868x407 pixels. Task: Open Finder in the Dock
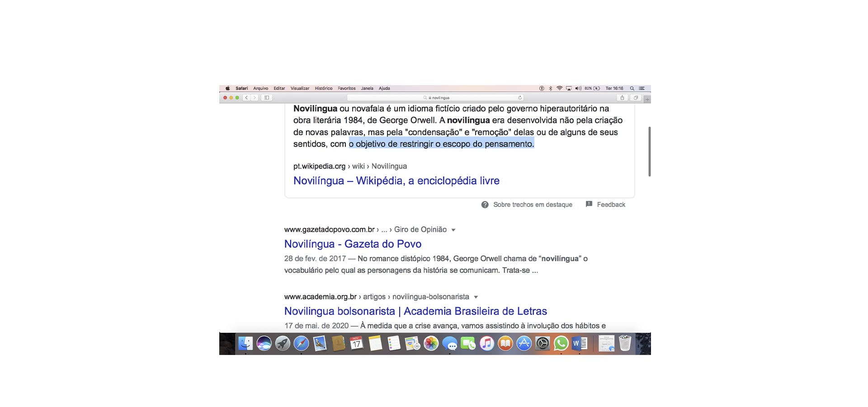245,344
